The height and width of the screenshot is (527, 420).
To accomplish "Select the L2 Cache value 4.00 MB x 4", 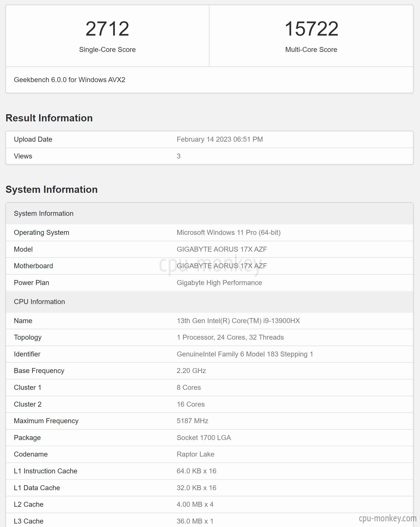I will (x=195, y=505).
